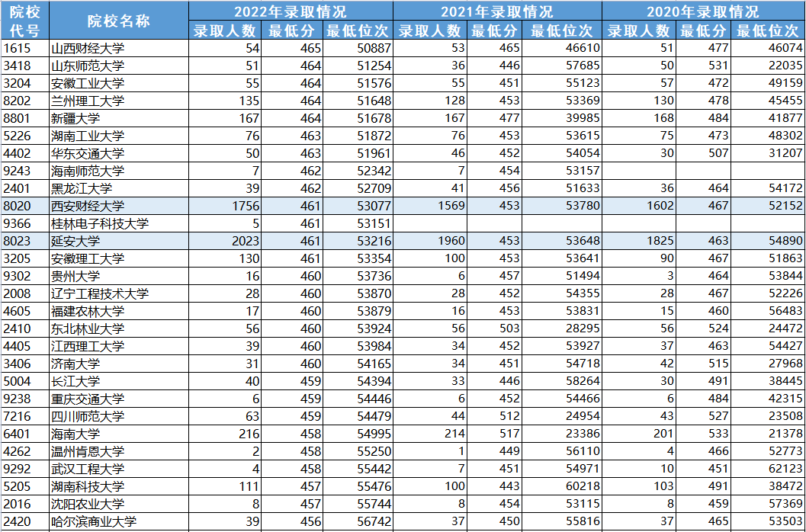This screenshot has width=806, height=532.
Task: Select 2020 lowest rank 22035
Action: coord(769,66)
